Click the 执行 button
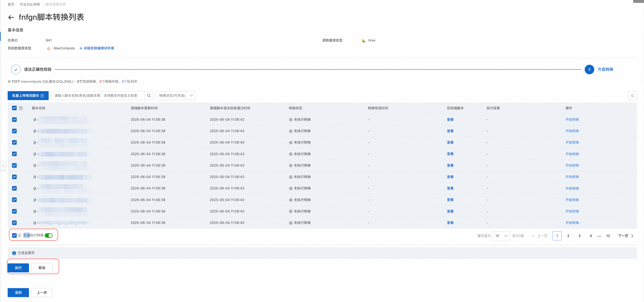Image resolution: width=644 pixels, height=302 pixels. pyautogui.click(x=18, y=268)
